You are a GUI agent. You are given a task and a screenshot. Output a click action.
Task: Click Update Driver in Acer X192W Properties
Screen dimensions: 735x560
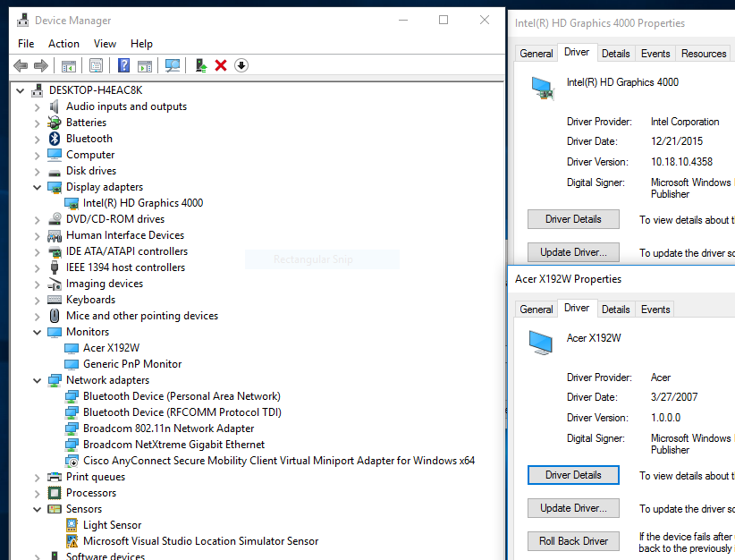[x=573, y=508]
